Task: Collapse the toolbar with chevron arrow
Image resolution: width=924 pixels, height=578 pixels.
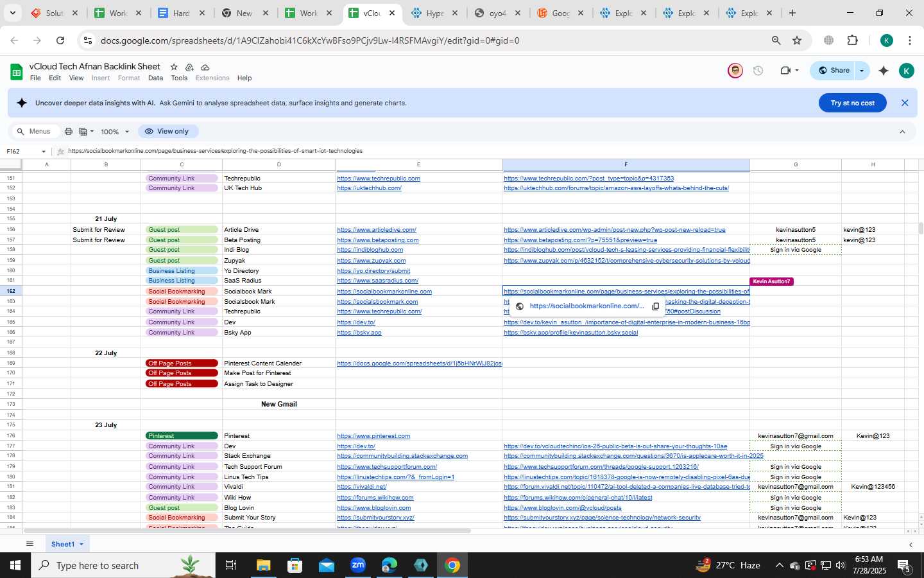Action: [x=902, y=132]
